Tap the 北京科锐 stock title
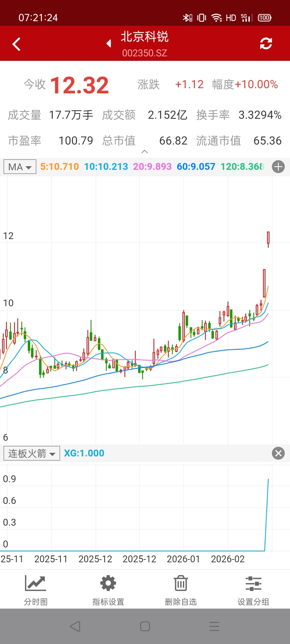 pyautogui.click(x=145, y=37)
